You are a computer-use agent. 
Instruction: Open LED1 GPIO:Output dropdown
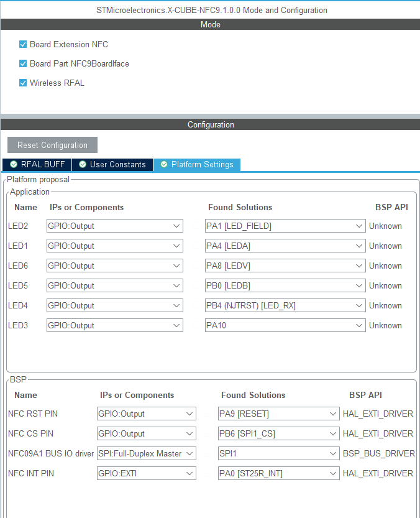(x=114, y=246)
